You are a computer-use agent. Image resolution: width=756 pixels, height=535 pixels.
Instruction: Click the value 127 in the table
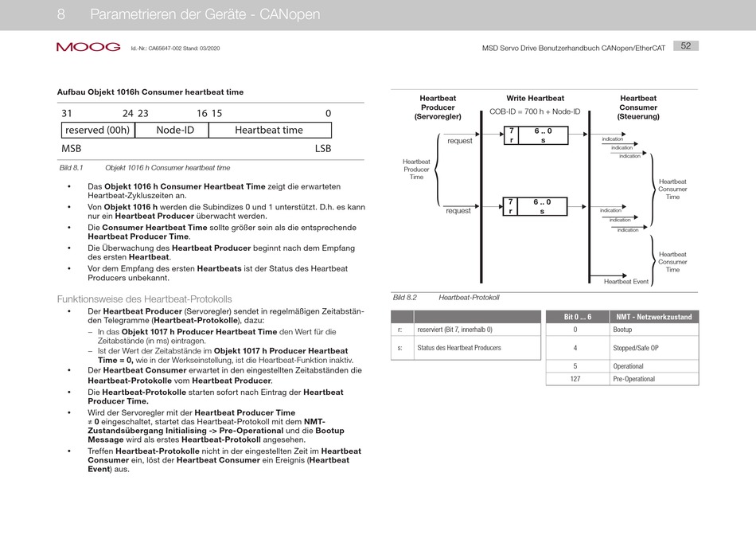575,379
